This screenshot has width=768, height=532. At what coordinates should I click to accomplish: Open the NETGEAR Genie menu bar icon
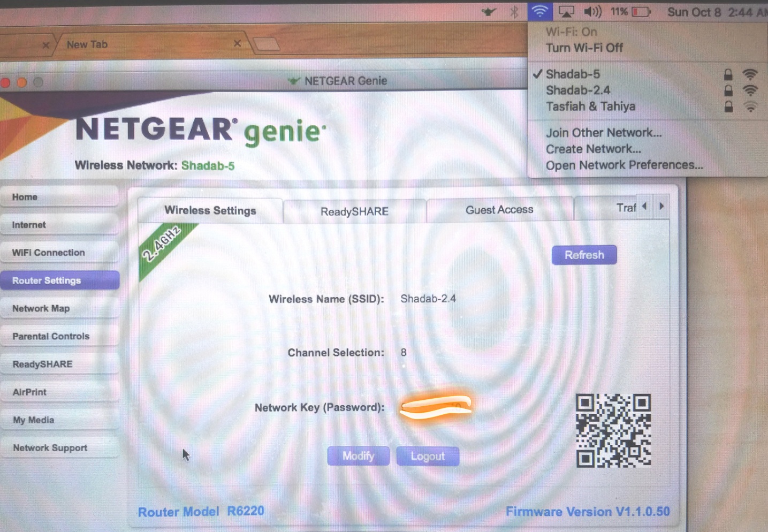(x=489, y=12)
